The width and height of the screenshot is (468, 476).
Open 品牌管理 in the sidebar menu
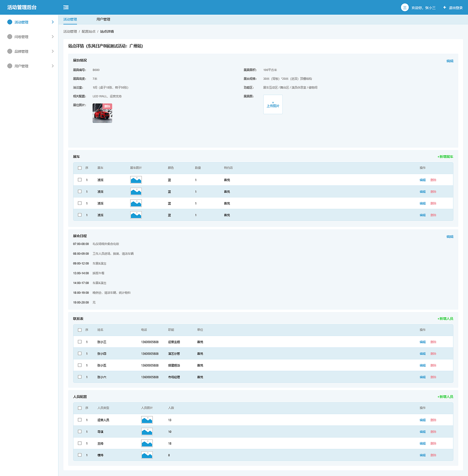[21, 52]
